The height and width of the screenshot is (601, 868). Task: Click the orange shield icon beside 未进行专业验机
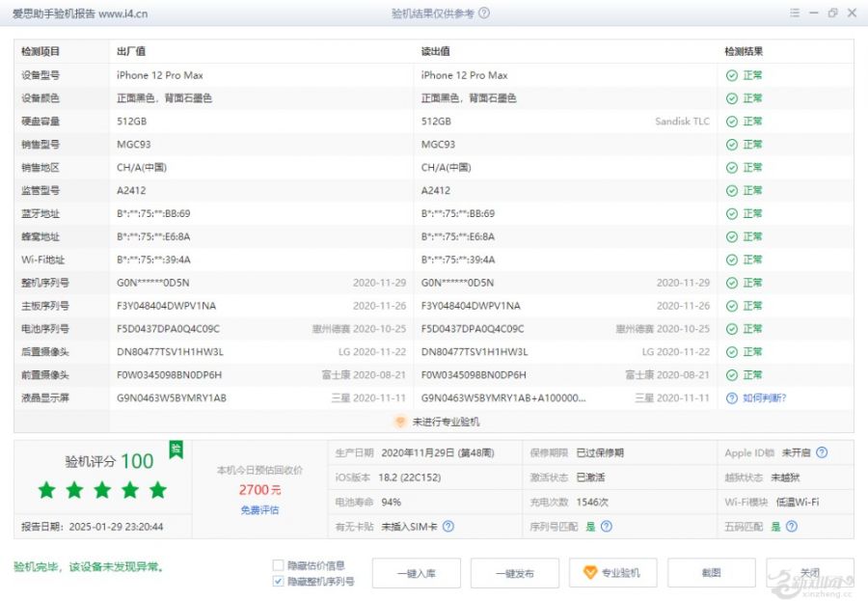(399, 422)
